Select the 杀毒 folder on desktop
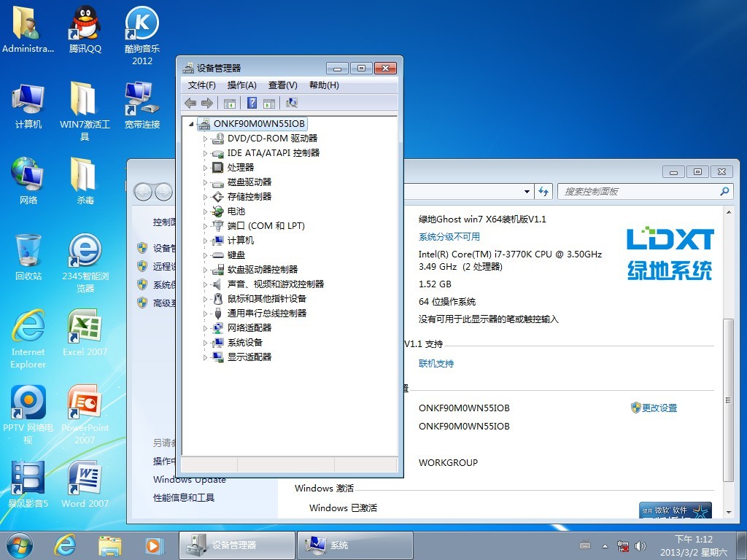Viewport: 747px width, 560px height. pos(85,181)
